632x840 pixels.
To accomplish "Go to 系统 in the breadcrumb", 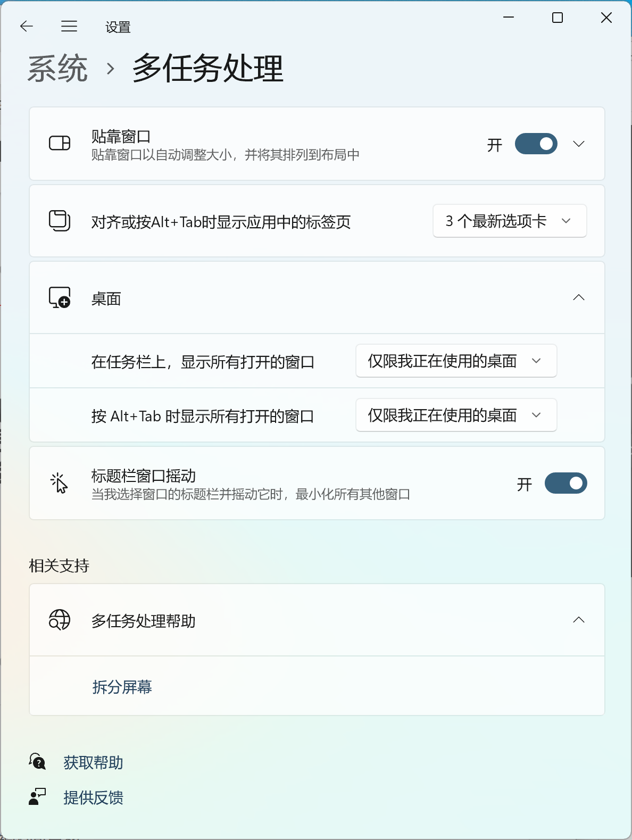I will tap(57, 69).
